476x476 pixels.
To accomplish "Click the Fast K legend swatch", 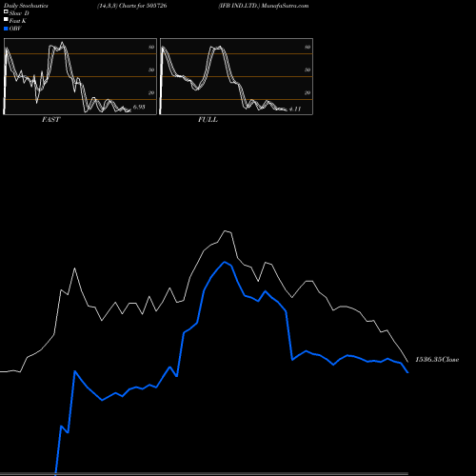I will [6, 19].
